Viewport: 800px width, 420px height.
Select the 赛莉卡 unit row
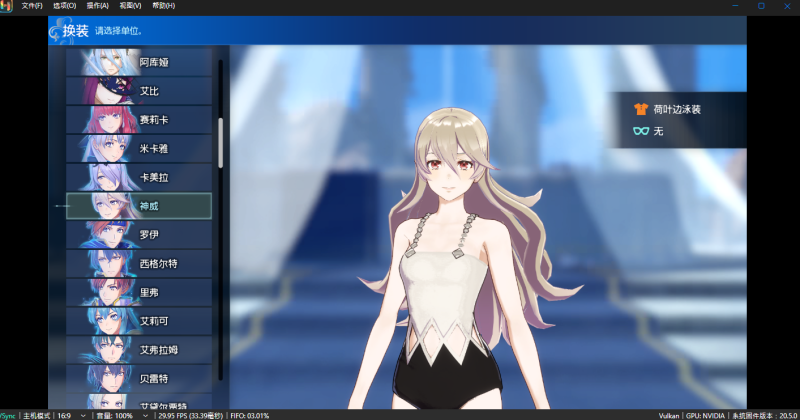(x=139, y=120)
